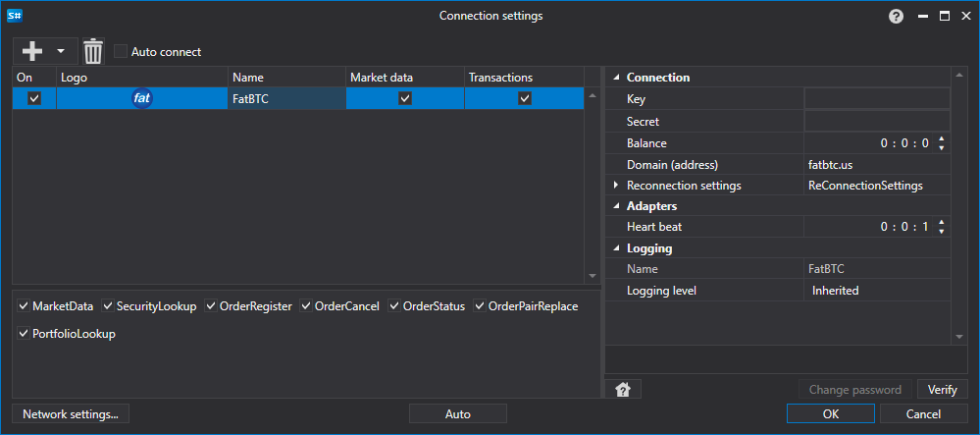Click the Market data column header
The image size is (980, 435).
click(405, 78)
